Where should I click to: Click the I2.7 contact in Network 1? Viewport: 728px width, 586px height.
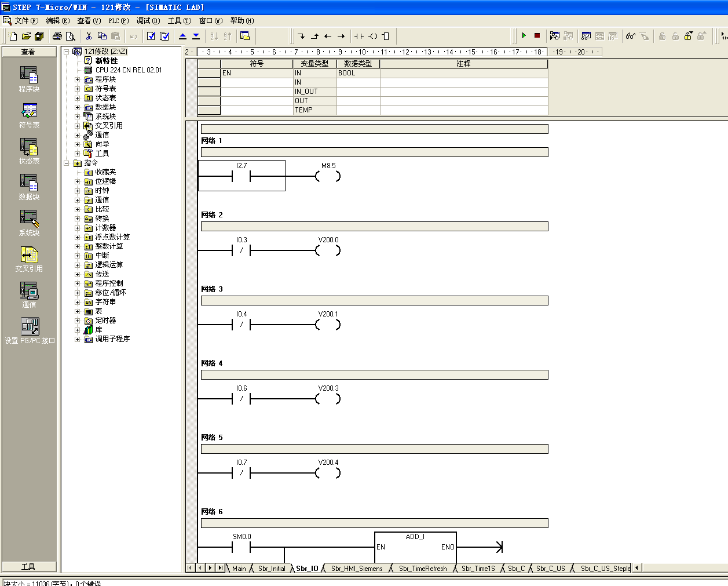241,176
